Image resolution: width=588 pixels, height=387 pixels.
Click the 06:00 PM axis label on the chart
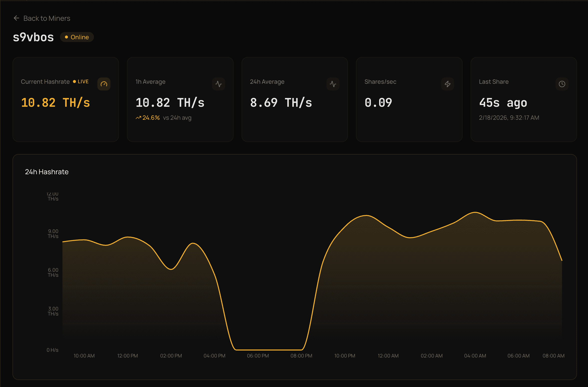pos(258,355)
